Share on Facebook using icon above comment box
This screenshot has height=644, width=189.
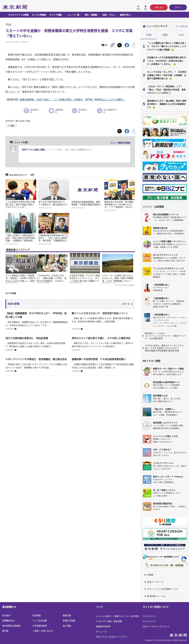point(127,131)
